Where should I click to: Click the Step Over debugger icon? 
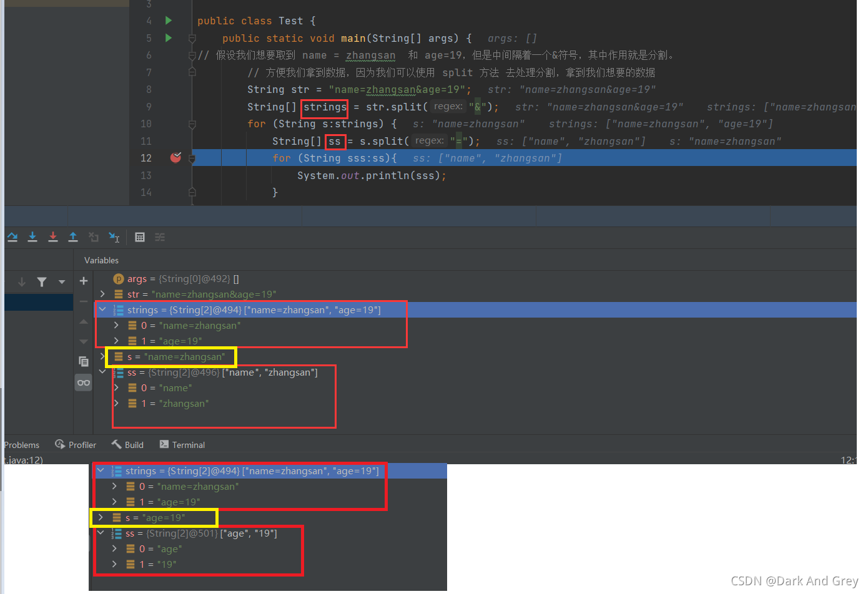(12, 237)
